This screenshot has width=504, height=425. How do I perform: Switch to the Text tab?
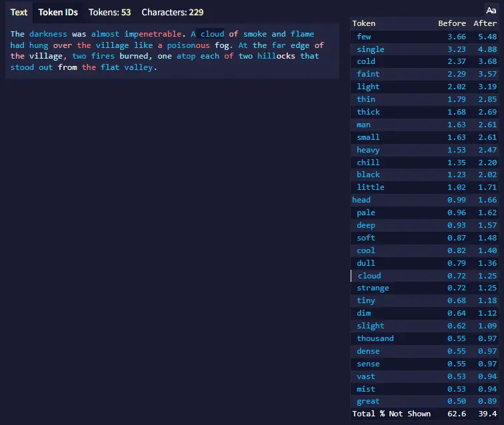19,12
